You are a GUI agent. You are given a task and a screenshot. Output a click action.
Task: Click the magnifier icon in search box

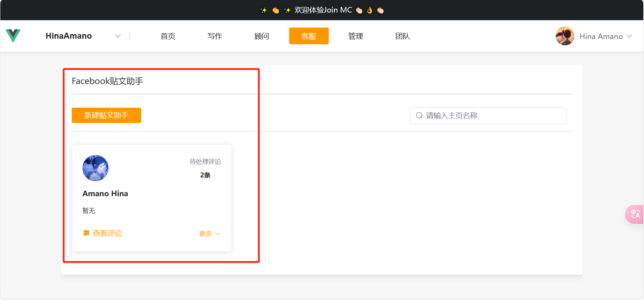point(419,116)
